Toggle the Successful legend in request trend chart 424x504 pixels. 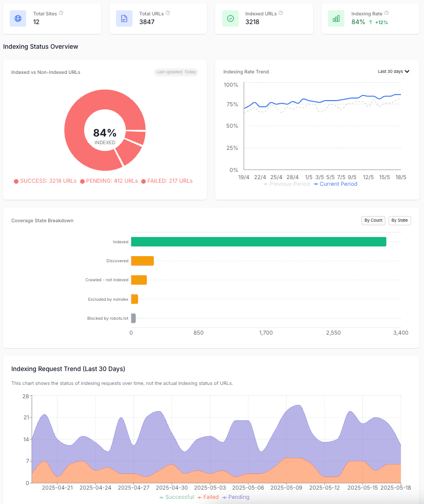tap(178, 497)
